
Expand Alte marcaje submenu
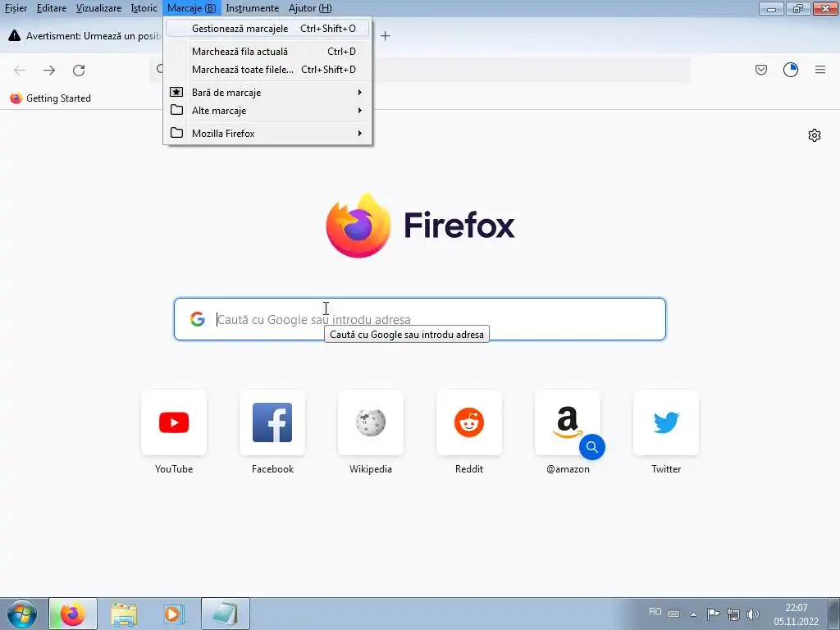pos(267,111)
